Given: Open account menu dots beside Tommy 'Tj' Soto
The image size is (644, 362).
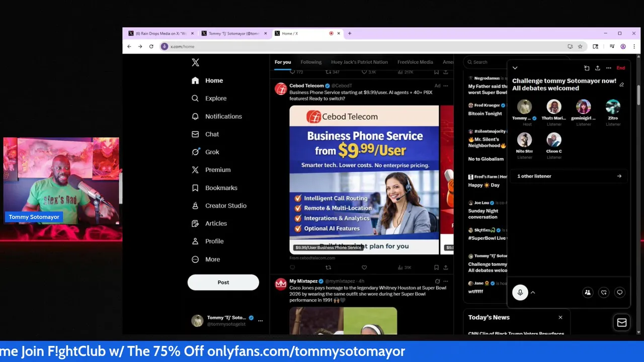Looking at the screenshot, I should (260, 320).
